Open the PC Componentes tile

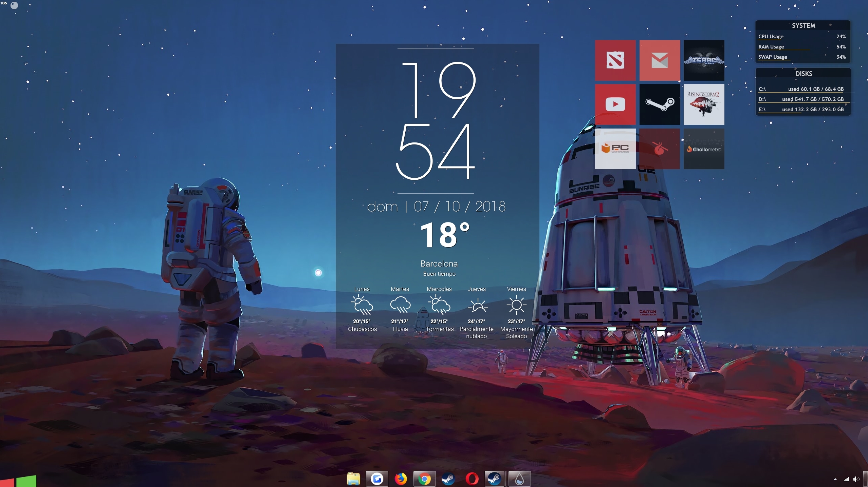(x=615, y=149)
